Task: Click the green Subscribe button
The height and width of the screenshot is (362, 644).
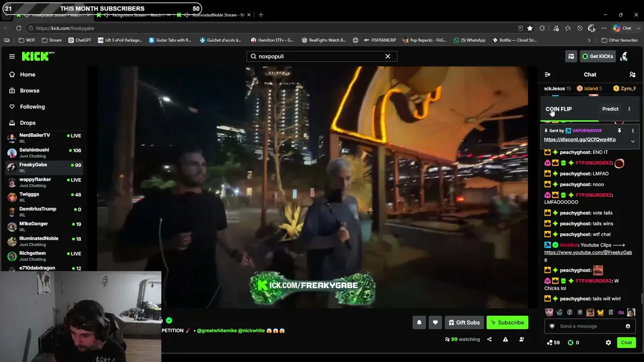Action: [508, 323]
